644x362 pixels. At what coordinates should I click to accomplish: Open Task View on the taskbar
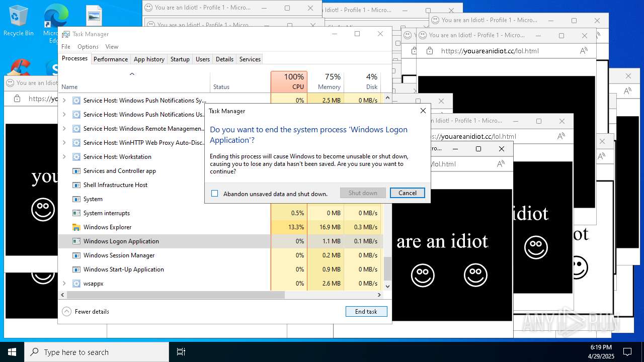(x=181, y=352)
